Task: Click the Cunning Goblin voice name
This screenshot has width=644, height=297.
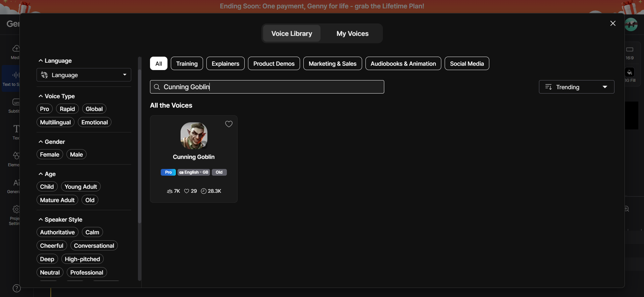Action: click(x=194, y=157)
